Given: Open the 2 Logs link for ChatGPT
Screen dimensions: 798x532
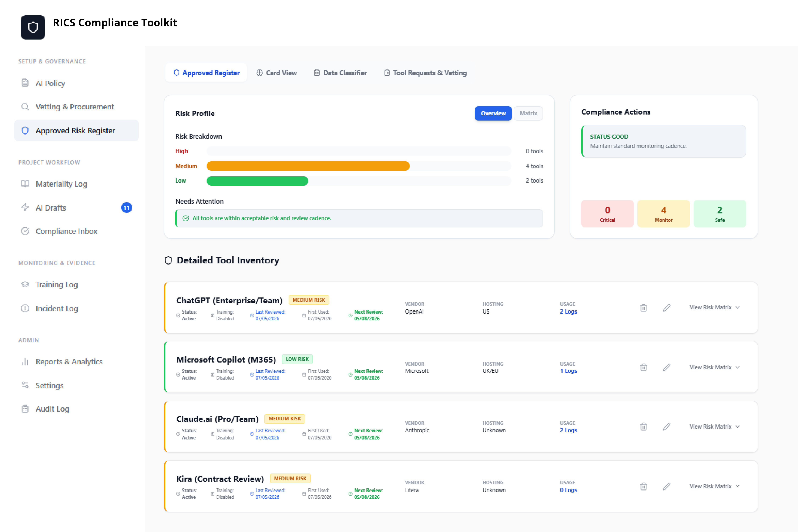Looking at the screenshot, I should 568,311.
